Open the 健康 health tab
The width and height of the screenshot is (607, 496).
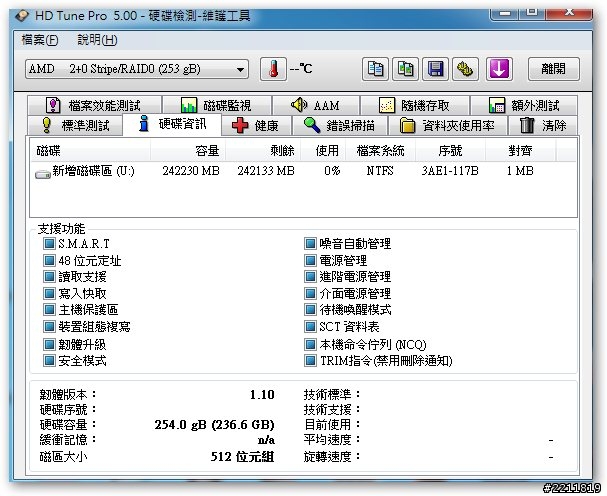(256, 125)
